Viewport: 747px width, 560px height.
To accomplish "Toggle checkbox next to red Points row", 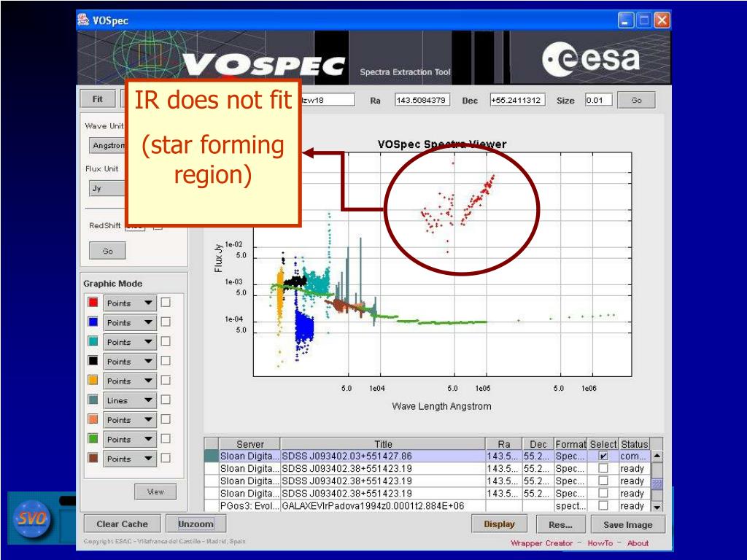I will (166, 303).
